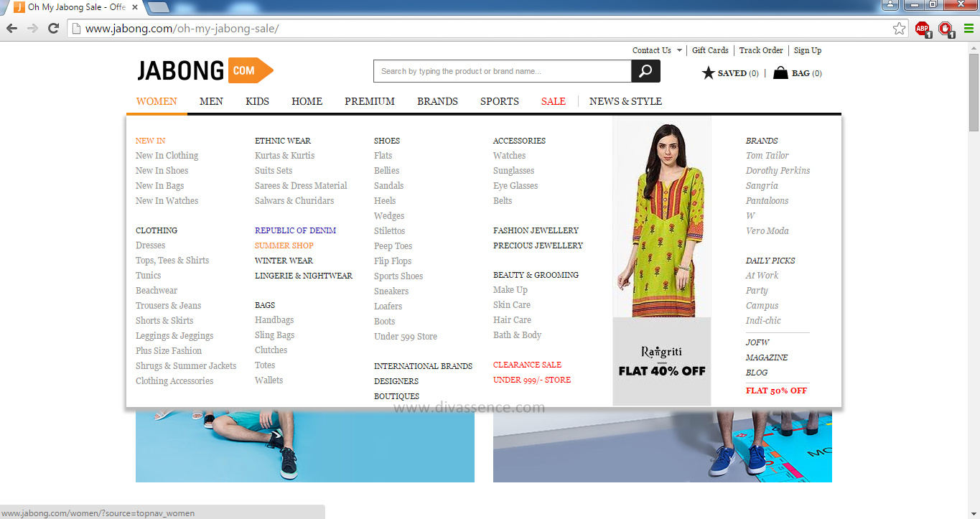Image resolution: width=980 pixels, height=519 pixels.
Task: Open the shopping Bag icon
Action: click(780, 73)
